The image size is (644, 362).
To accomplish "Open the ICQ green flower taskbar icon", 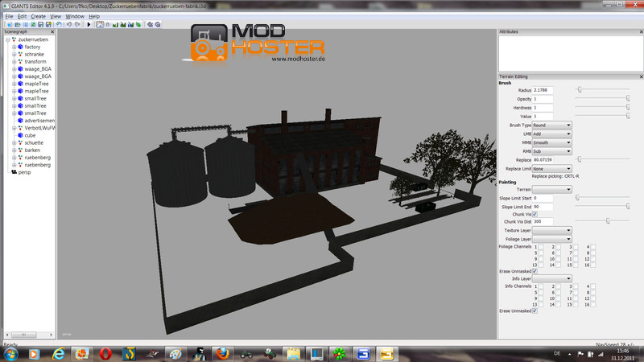I will (x=339, y=353).
